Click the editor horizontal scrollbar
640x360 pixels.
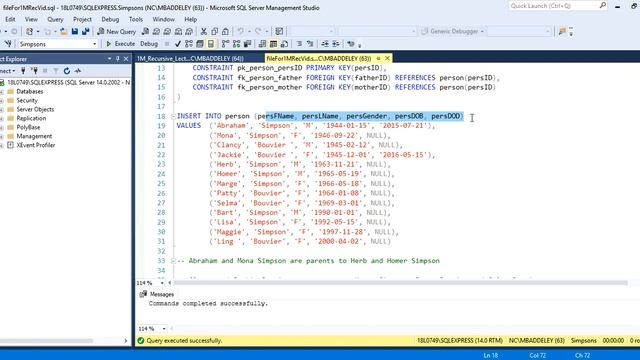[401, 282]
